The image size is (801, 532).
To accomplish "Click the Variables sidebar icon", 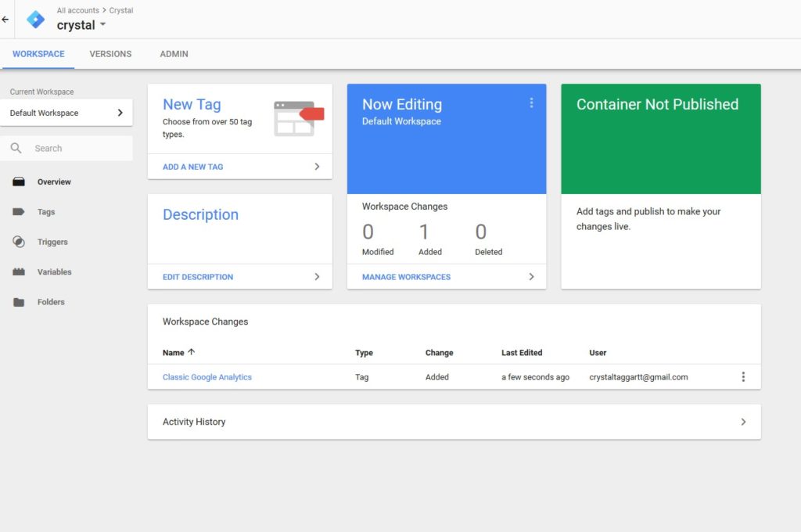I will coord(19,272).
